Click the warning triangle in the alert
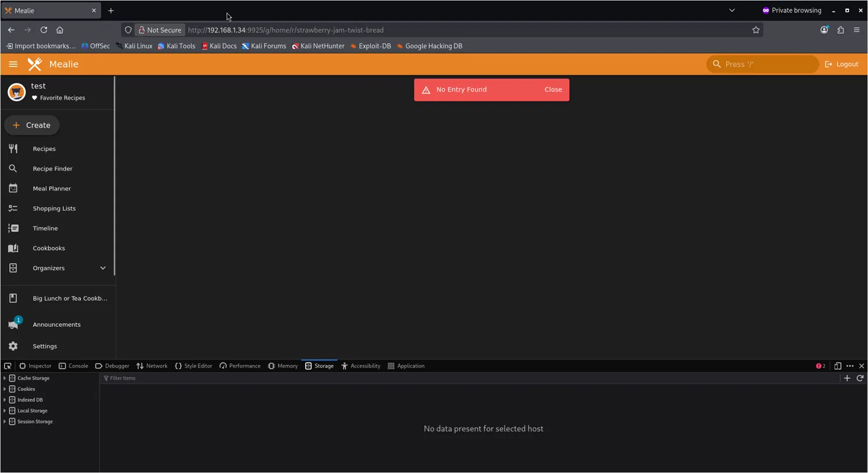 (x=426, y=90)
